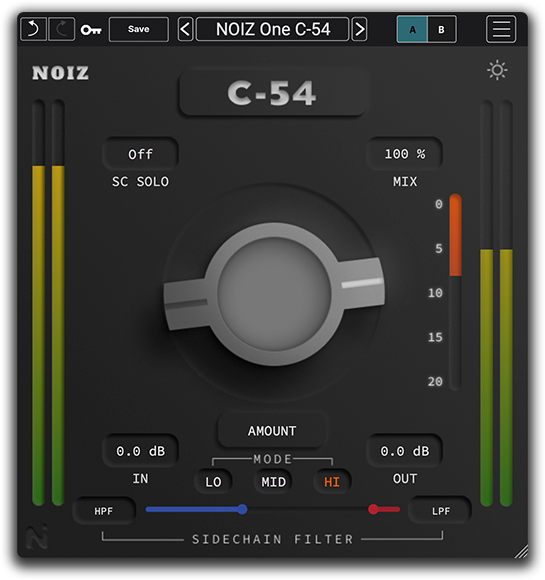Toggle the brightness sun icon
The width and height of the screenshot is (545, 580).
click(x=497, y=70)
